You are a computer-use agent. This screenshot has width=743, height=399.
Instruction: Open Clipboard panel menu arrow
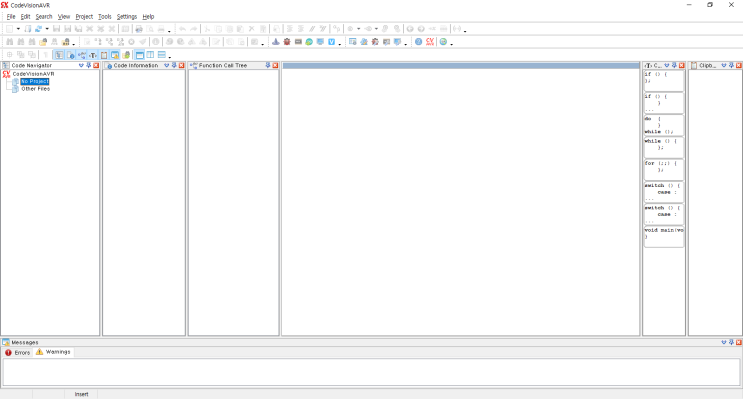pyautogui.click(x=724, y=65)
